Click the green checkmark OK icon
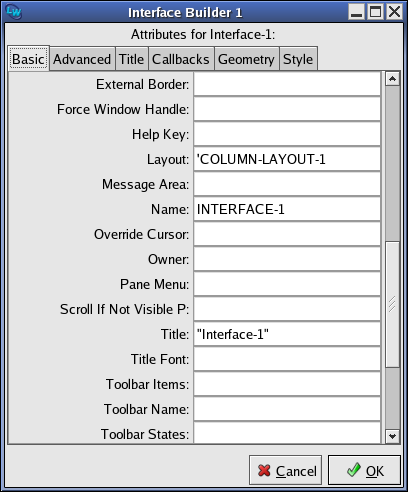 (x=354, y=470)
